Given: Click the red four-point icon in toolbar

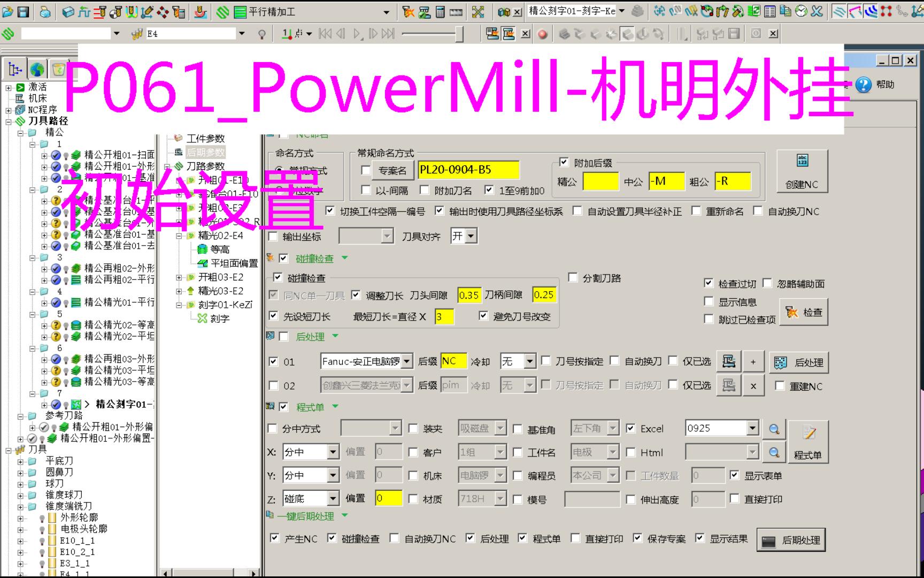Looking at the screenshot, I should (x=886, y=11).
